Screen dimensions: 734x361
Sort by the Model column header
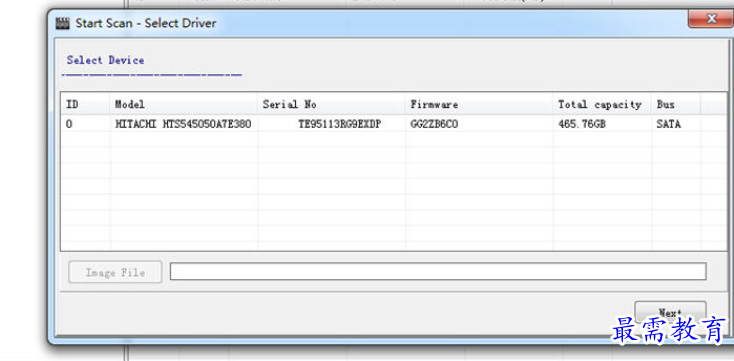click(x=184, y=104)
